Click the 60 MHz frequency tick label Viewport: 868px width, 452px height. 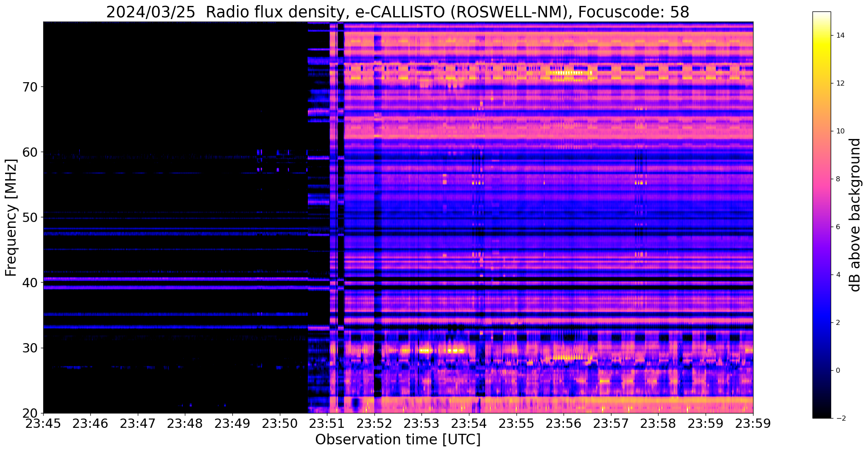(x=30, y=152)
